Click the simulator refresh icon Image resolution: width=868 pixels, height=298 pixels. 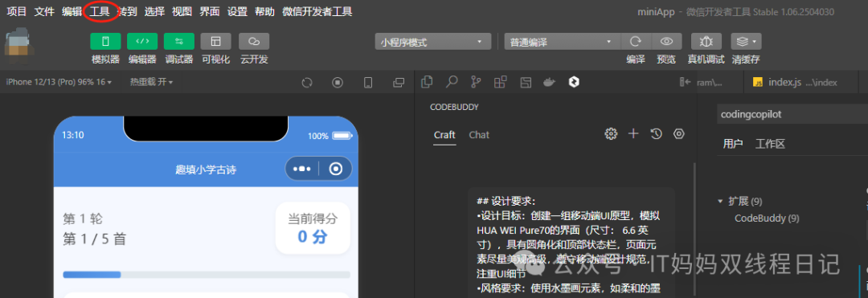click(307, 83)
